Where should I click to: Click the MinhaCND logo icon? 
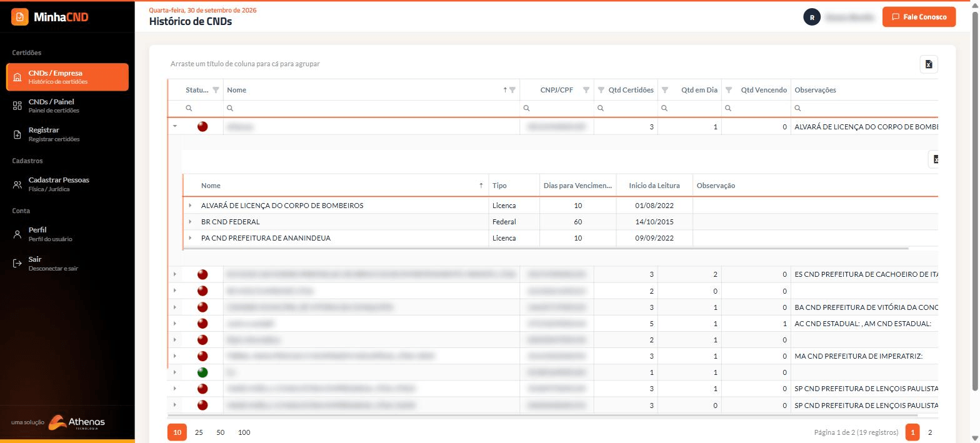20,17
